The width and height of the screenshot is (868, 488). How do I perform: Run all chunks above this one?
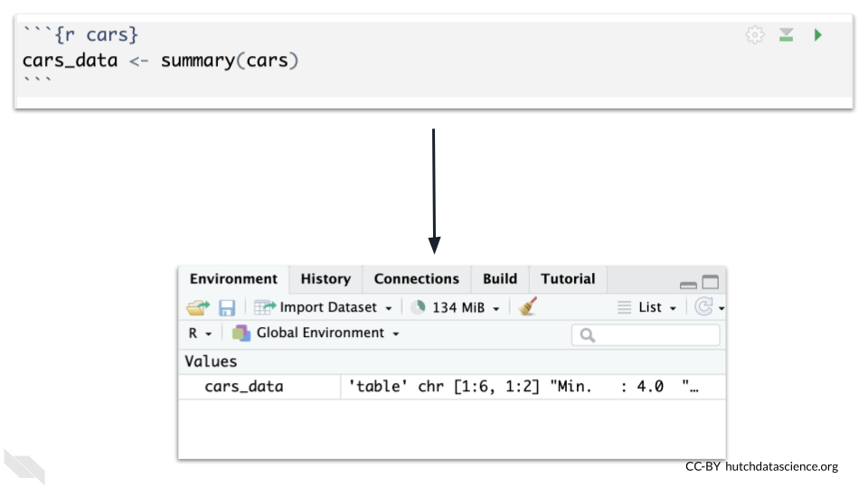787,35
